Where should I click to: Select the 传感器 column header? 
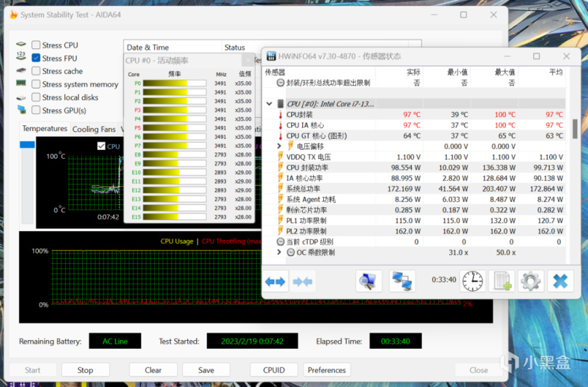point(275,72)
